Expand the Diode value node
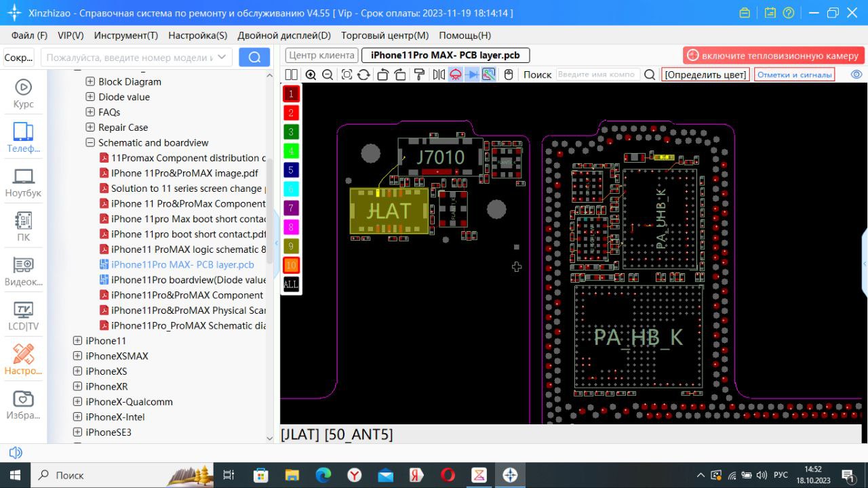 tap(90, 96)
